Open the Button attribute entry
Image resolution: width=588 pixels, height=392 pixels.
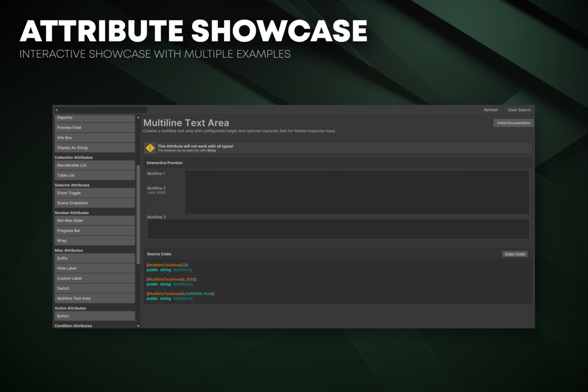tap(95, 316)
